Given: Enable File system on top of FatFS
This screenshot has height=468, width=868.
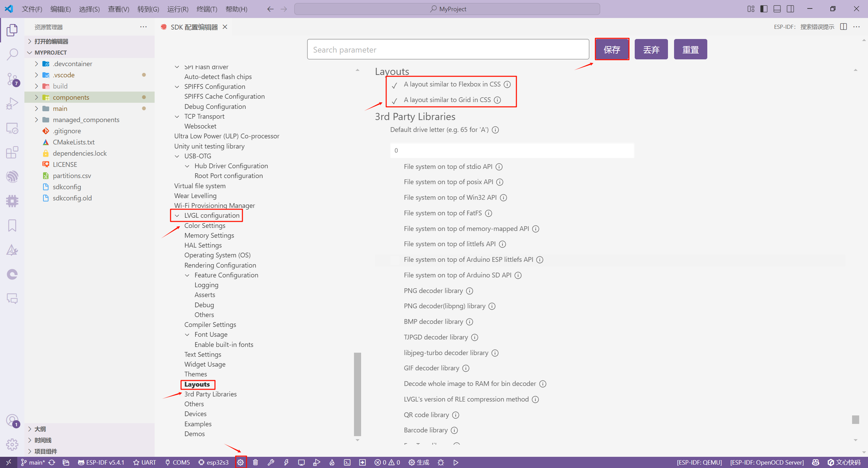Looking at the screenshot, I should [x=394, y=213].
